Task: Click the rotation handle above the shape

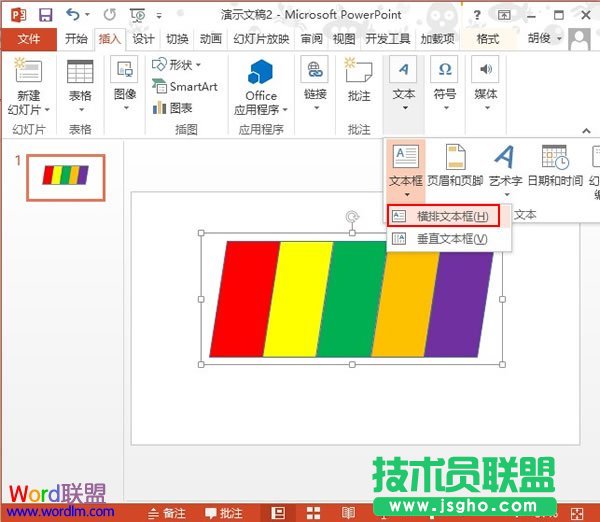Action: point(352,217)
